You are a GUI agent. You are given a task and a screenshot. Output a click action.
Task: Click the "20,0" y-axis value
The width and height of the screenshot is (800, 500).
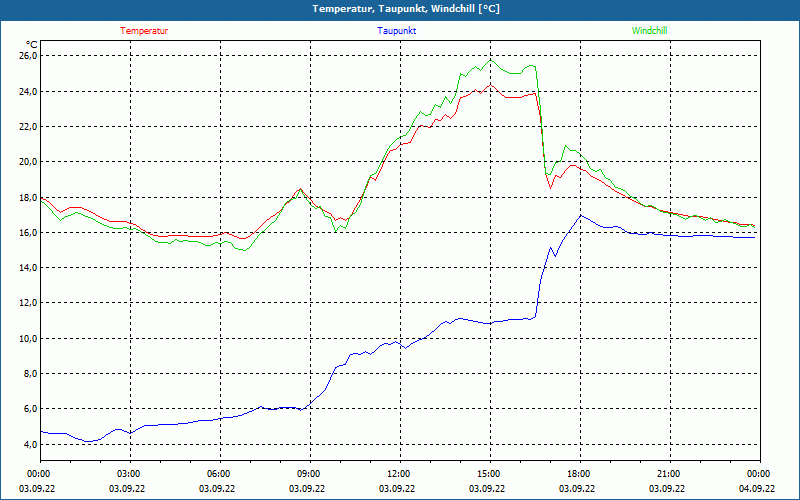coord(28,162)
